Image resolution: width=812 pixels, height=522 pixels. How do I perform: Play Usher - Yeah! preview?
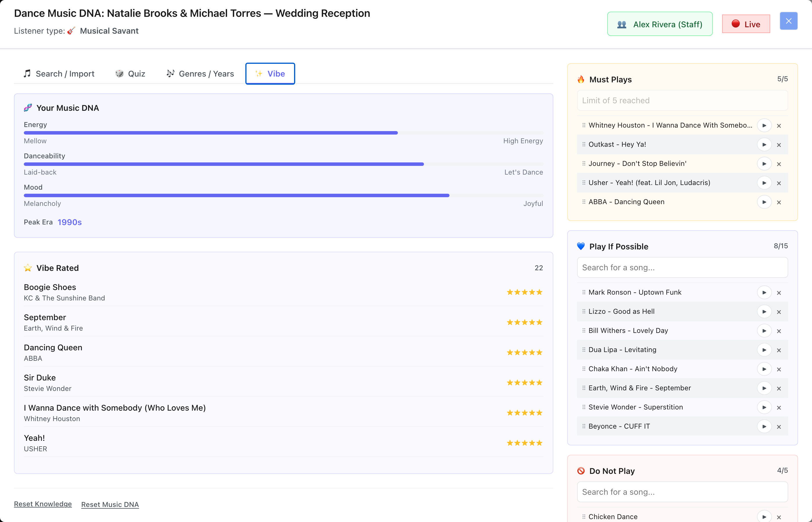pyautogui.click(x=764, y=183)
